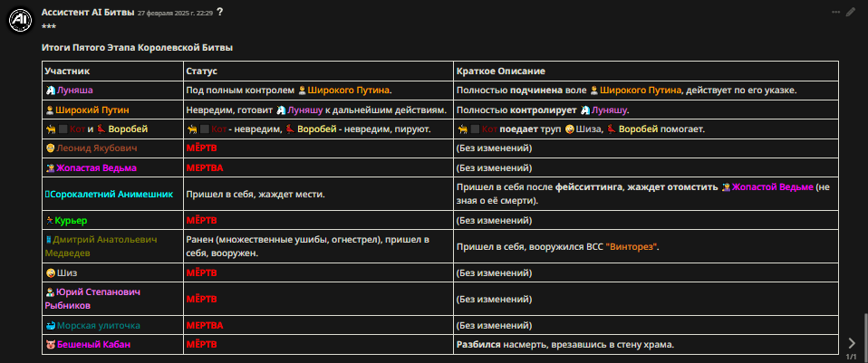Image resolution: width=868 pixels, height=363 pixels.
Task: Click the question mark icon beside timestamp
Action: click(x=220, y=12)
